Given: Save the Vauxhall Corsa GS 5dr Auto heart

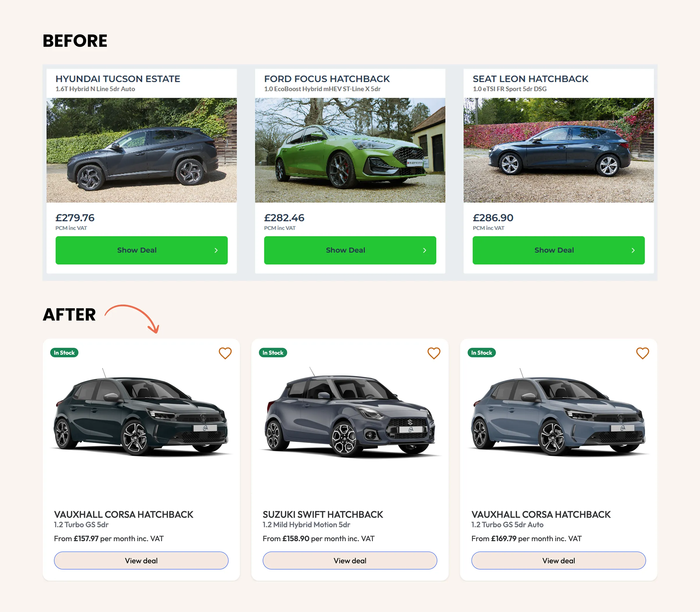Looking at the screenshot, I should [x=642, y=353].
